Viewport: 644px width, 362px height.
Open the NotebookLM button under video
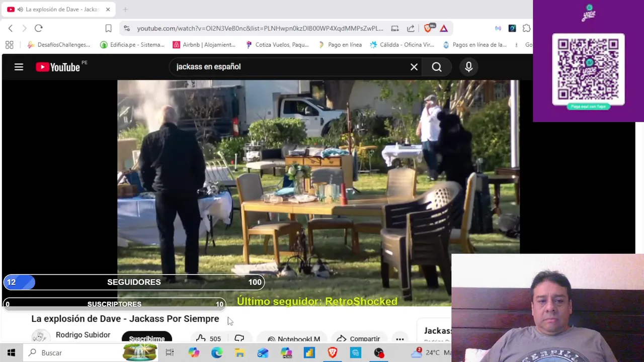pyautogui.click(x=294, y=339)
